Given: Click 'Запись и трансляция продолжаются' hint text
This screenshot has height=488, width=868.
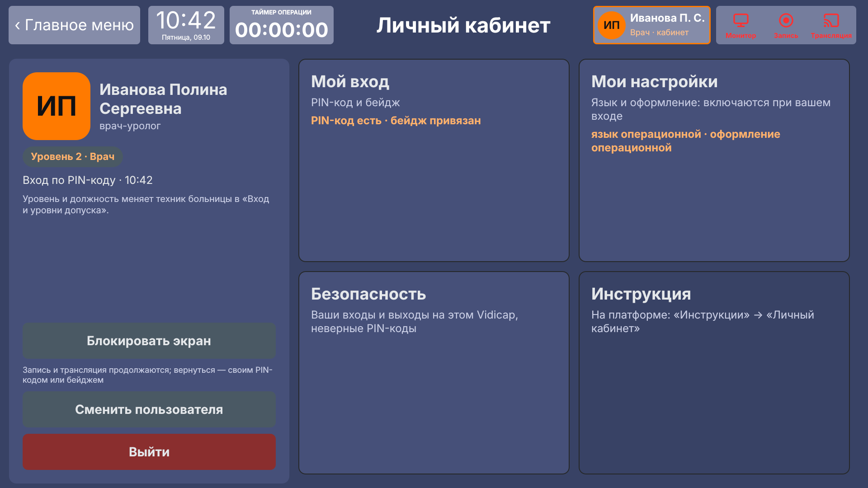Looking at the screenshot, I should coord(147,375).
